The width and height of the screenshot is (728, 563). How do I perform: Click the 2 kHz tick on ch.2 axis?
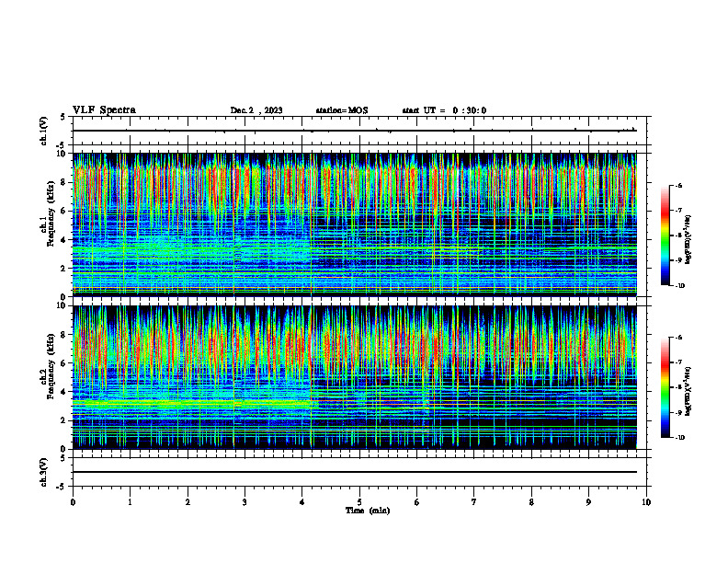coord(64,420)
